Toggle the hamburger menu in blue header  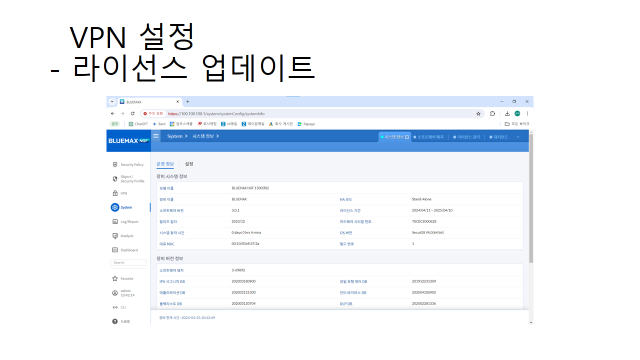click(156, 136)
